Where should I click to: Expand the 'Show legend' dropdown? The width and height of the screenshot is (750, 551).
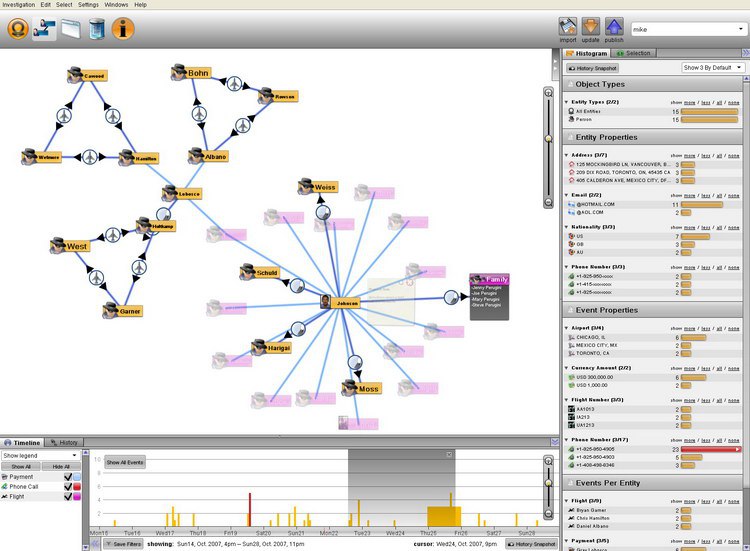click(x=40, y=455)
